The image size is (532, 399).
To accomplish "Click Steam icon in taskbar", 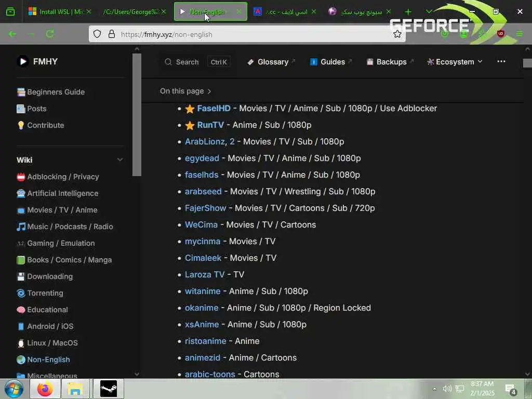I will (x=109, y=389).
